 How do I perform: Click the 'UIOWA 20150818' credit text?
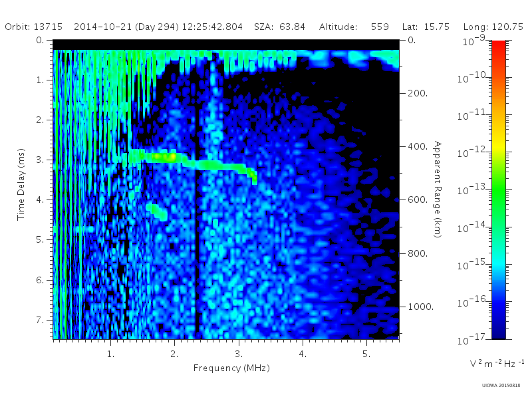point(501,386)
